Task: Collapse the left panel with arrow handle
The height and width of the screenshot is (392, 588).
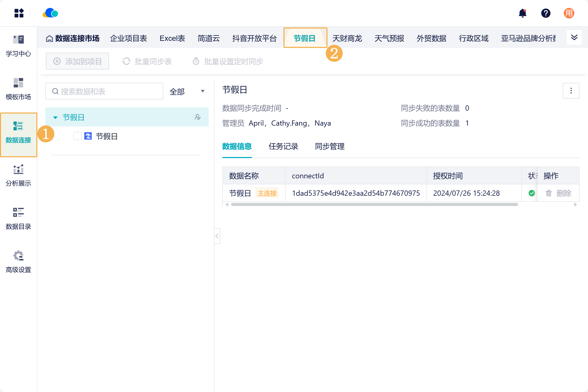Action: tap(217, 236)
